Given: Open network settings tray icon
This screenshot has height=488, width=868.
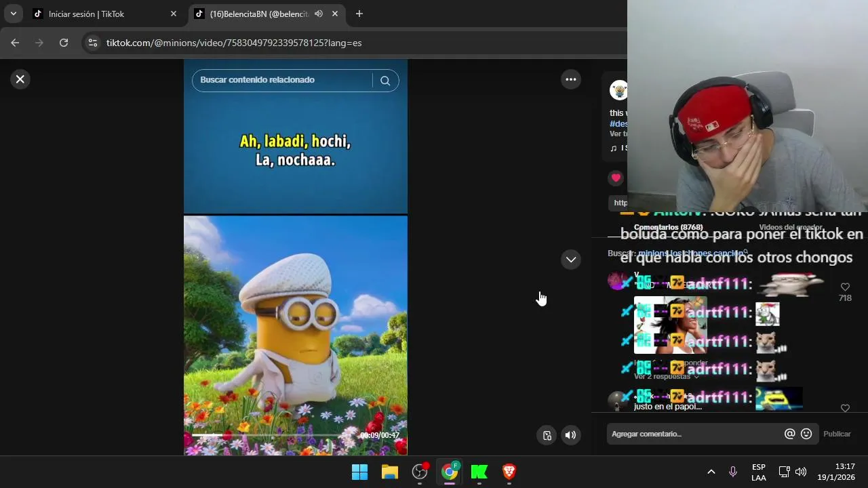Looking at the screenshot, I should [x=784, y=472].
